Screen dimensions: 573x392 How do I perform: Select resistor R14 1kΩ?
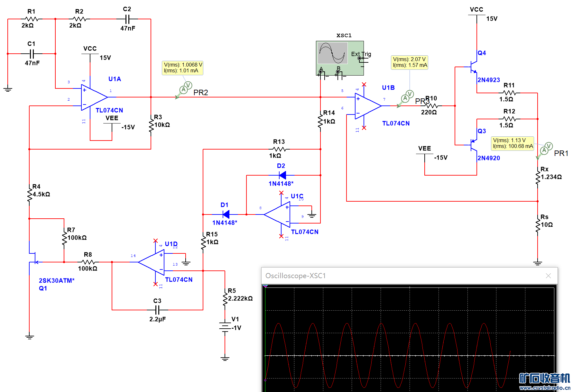click(x=320, y=121)
